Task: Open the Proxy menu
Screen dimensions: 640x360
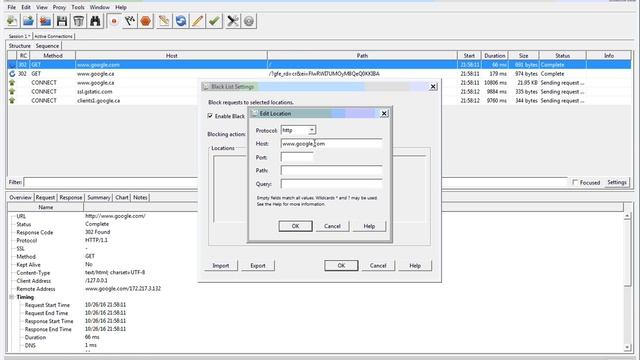Action: [x=59, y=7]
